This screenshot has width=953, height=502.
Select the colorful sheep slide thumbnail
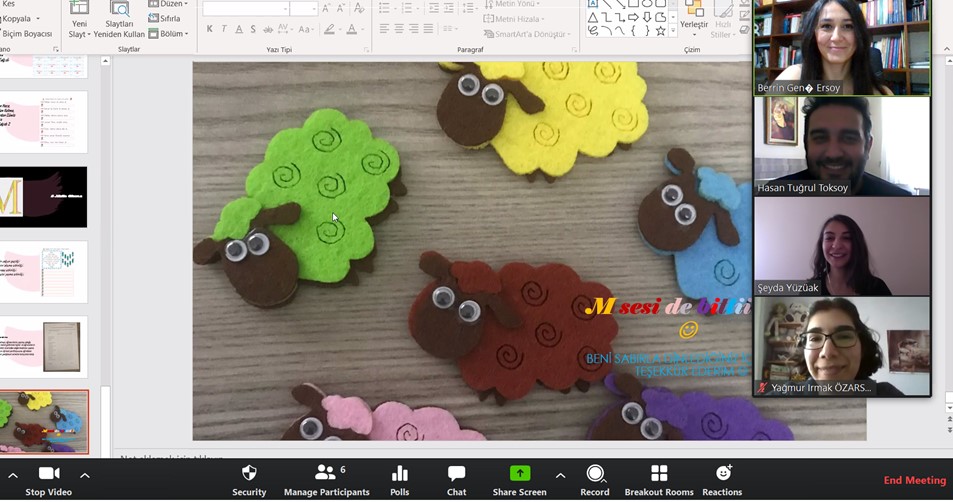(44, 421)
